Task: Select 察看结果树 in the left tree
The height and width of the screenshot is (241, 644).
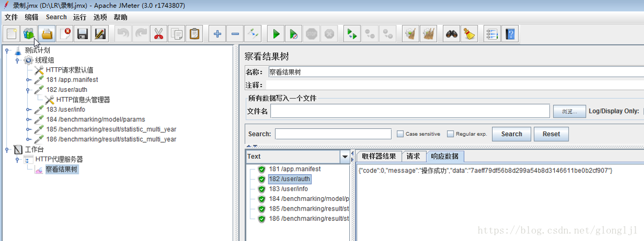Action: tap(62, 169)
